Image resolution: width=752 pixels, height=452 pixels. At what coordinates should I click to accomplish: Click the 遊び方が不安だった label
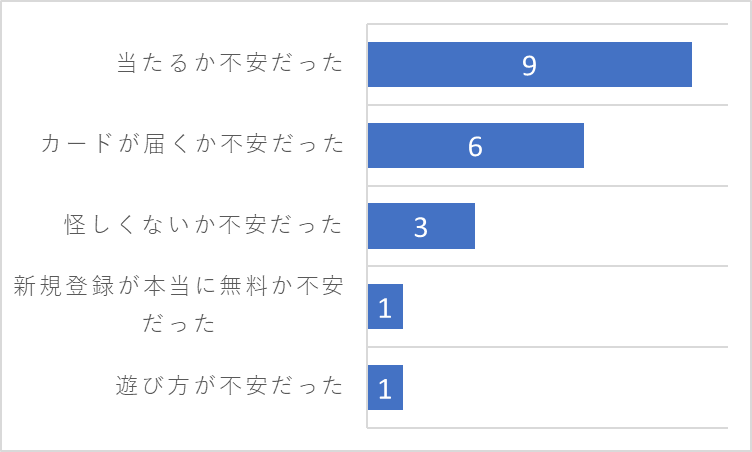pyautogui.click(x=230, y=385)
